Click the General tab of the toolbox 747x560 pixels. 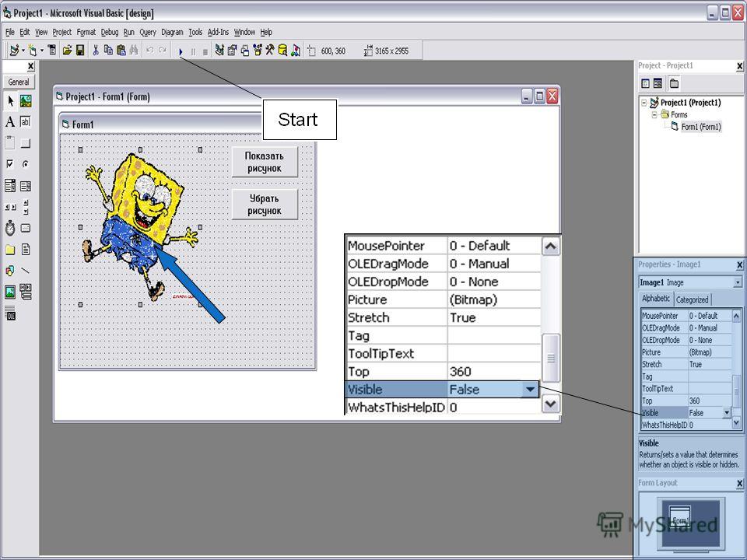pyautogui.click(x=19, y=82)
